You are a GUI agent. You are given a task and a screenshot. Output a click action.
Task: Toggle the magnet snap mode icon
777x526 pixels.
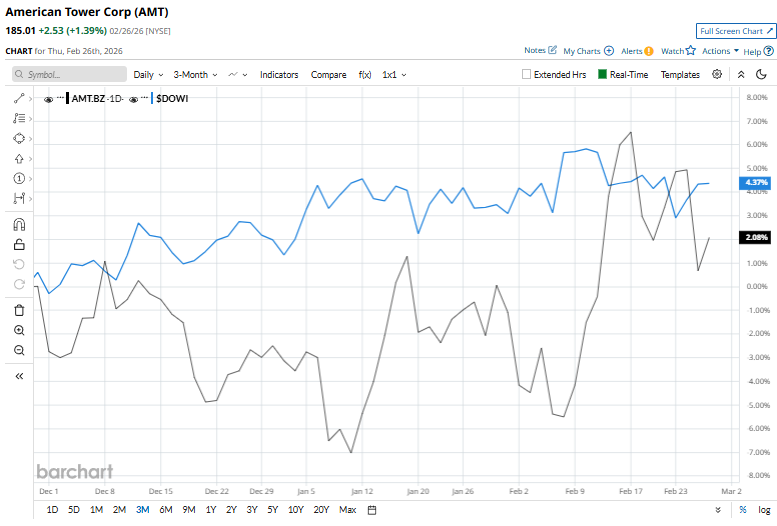pyautogui.click(x=19, y=224)
